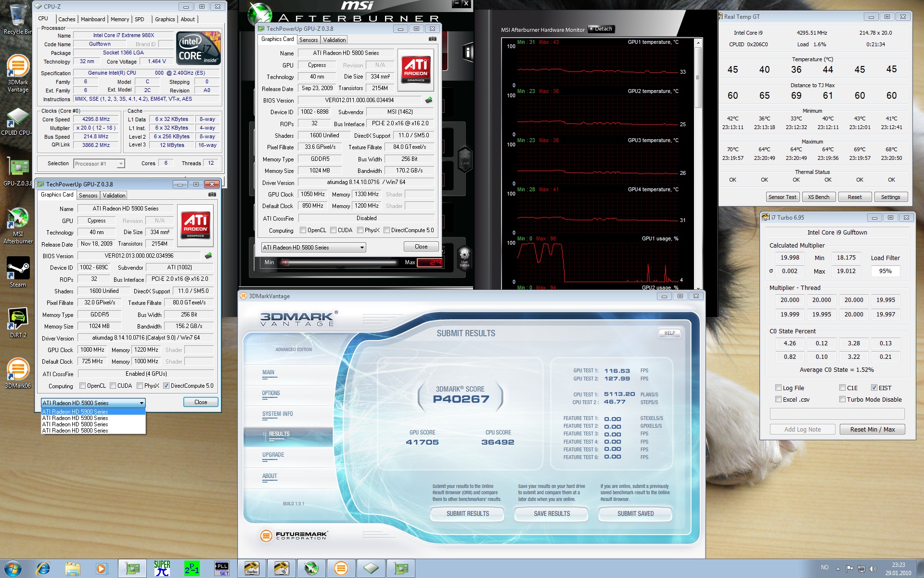
Task: Enable the Log File checkbox in i7 Turbo
Action: (x=778, y=388)
